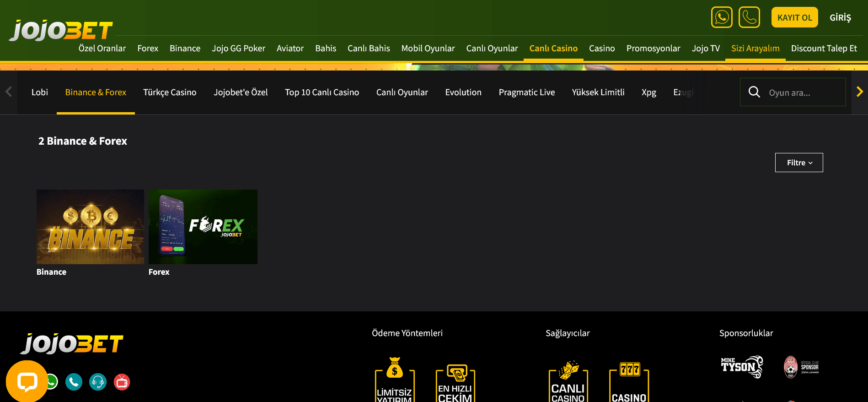
Task: Click the GİRİŞ login link
Action: (841, 17)
